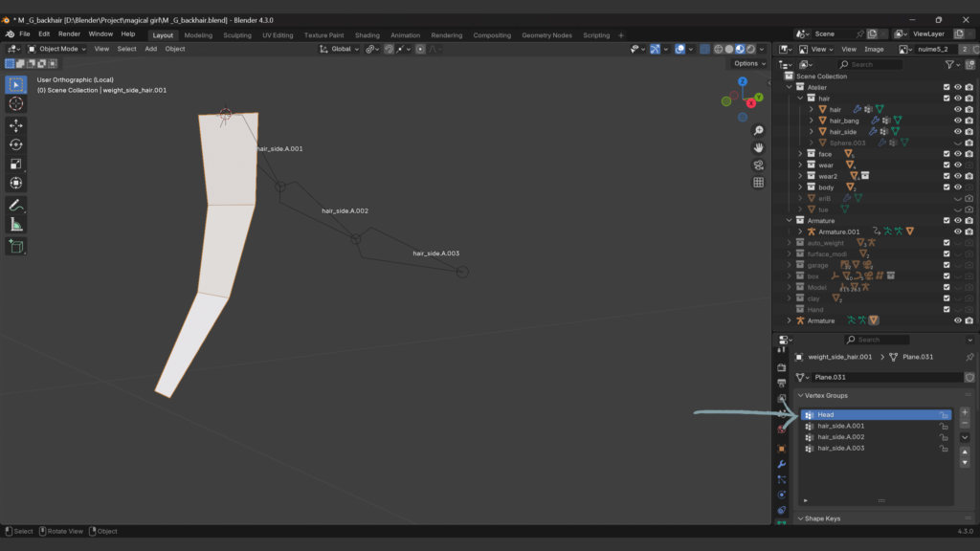Screen dimensions: 980x551
Task: Expand the hair_side object in outliner
Action: coord(812,132)
